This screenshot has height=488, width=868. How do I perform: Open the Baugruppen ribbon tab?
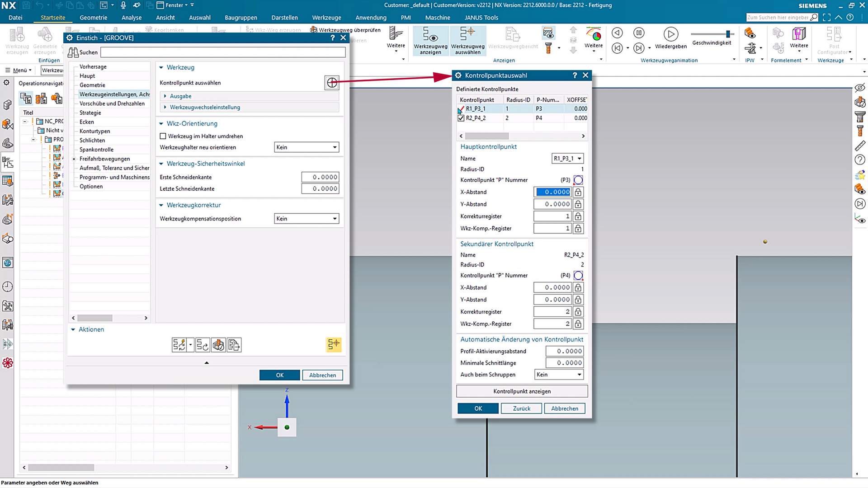click(241, 18)
